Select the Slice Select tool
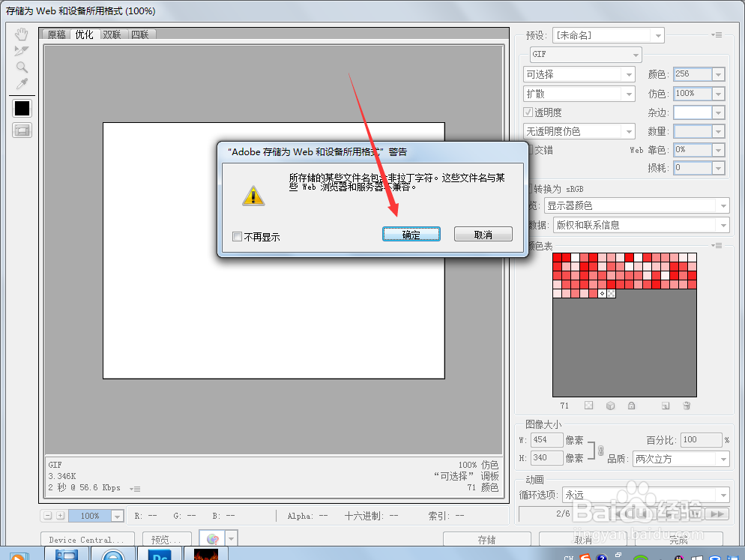745x560 pixels. coord(22,50)
